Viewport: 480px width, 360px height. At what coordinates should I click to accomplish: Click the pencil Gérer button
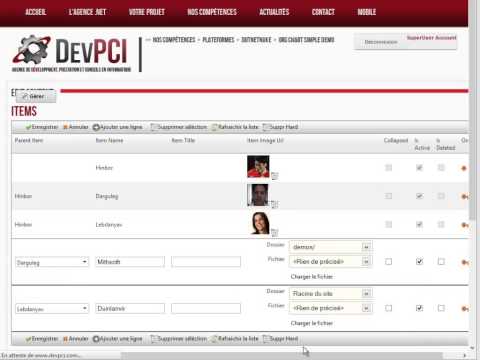[x=36, y=96]
